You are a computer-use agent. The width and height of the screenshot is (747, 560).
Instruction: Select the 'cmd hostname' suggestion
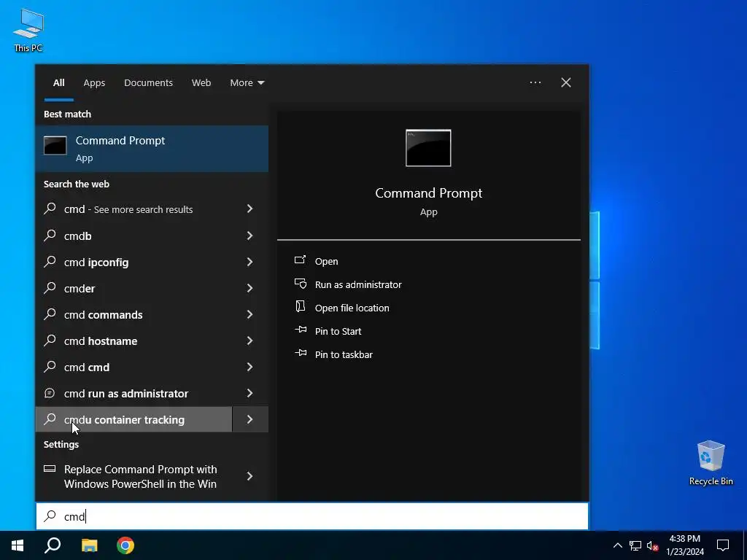[134, 341]
